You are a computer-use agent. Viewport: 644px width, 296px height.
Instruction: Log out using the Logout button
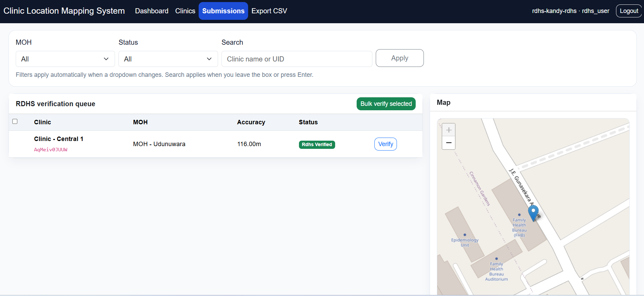coord(629,11)
